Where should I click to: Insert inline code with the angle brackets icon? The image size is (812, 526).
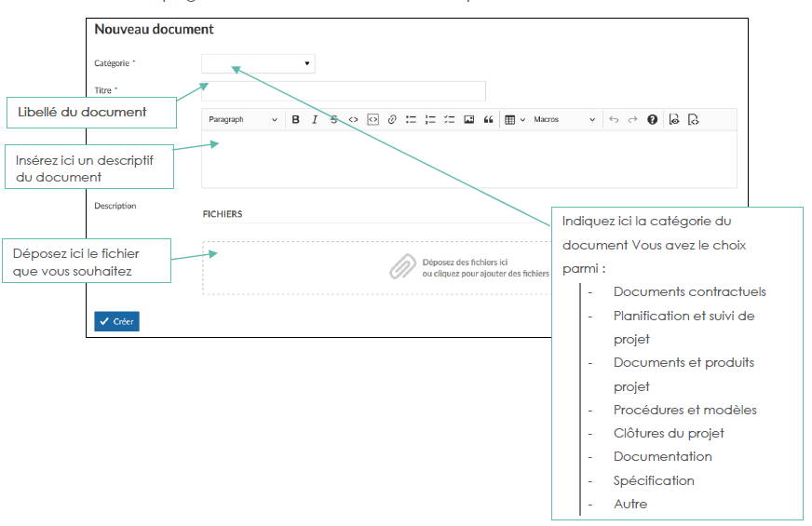[x=353, y=120]
